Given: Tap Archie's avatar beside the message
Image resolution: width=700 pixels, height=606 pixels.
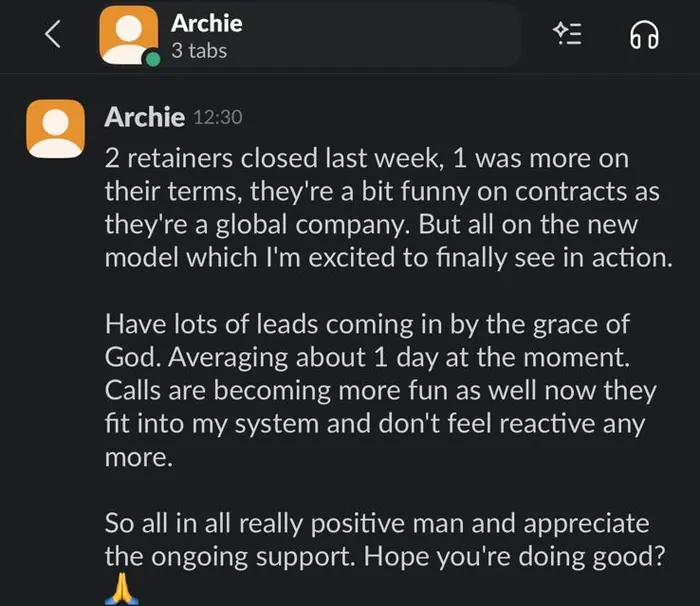Looking at the screenshot, I should [55, 129].
